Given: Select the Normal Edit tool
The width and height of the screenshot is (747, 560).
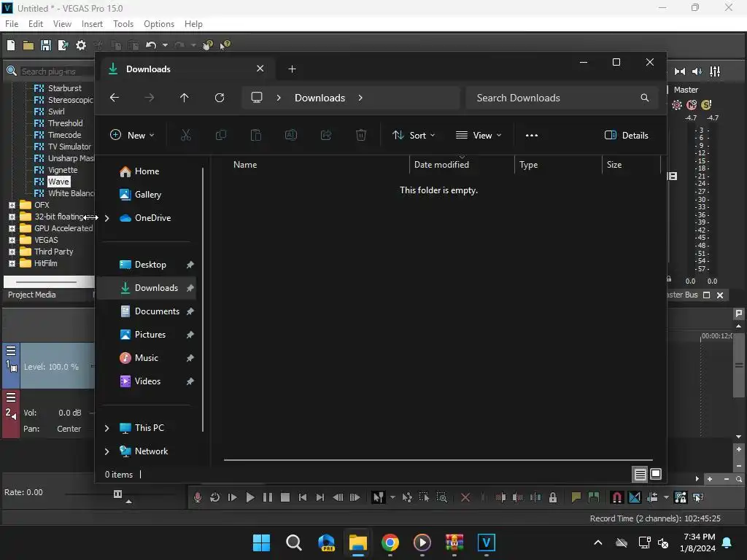Looking at the screenshot, I should (379, 497).
